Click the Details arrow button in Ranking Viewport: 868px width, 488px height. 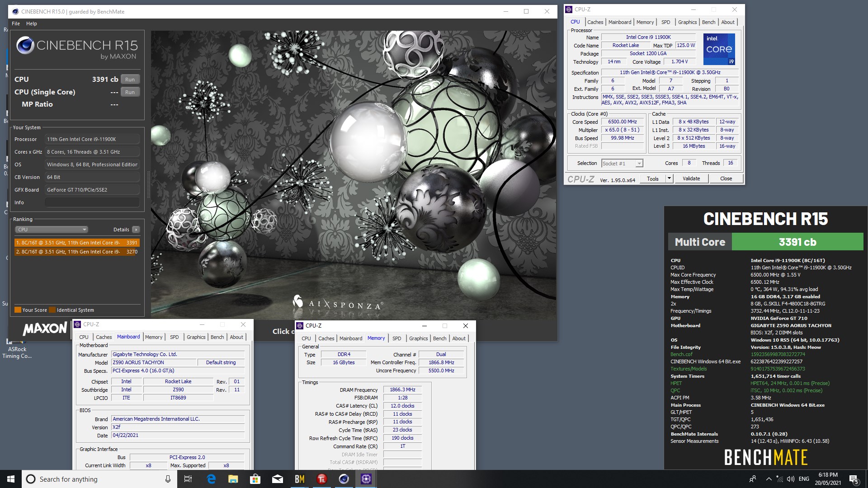[x=136, y=230]
